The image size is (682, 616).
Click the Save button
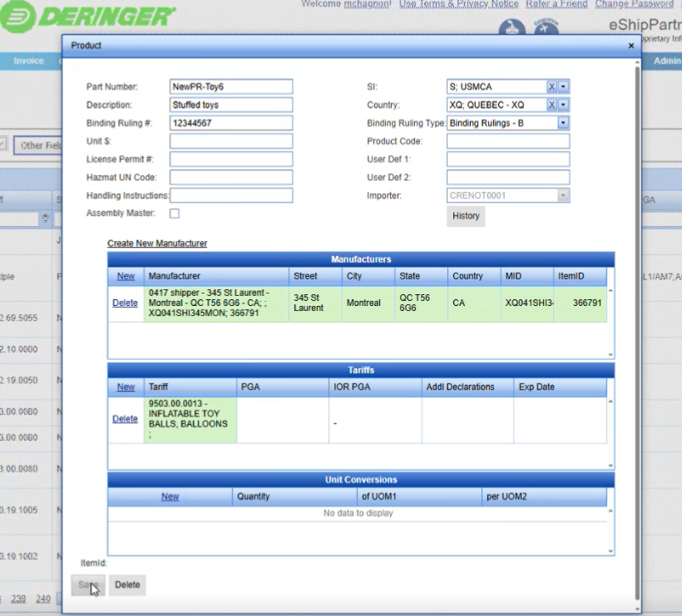pos(87,585)
